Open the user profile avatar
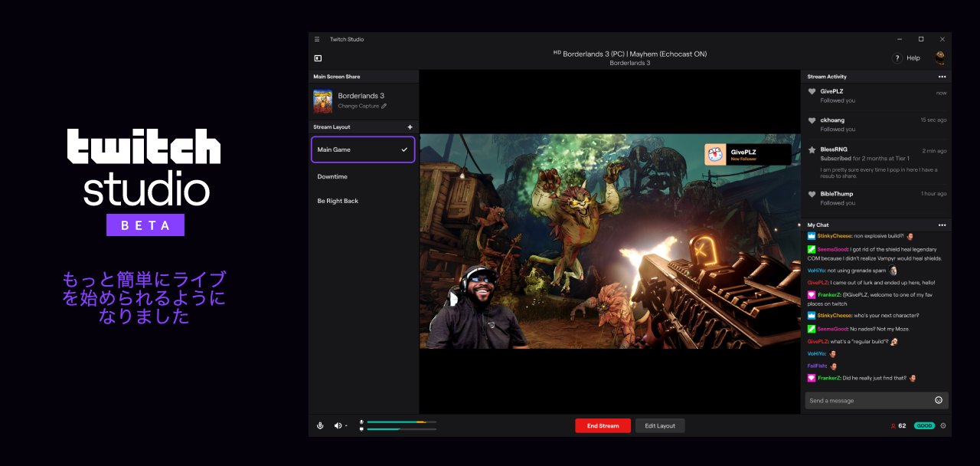980x466 pixels. tap(939, 58)
